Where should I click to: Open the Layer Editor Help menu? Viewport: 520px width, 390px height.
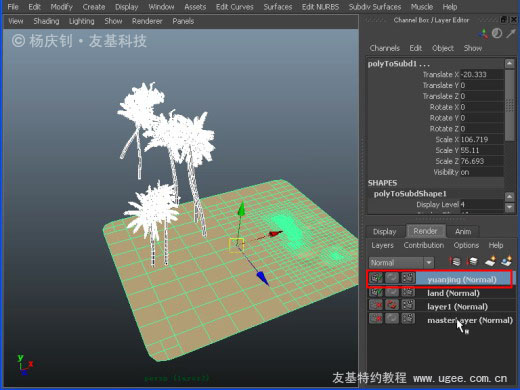[x=496, y=245]
